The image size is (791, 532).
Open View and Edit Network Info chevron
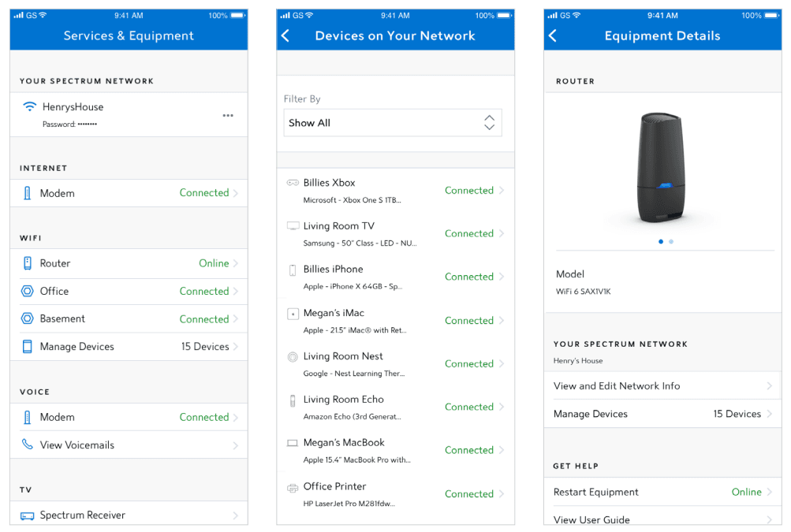click(769, 386)
